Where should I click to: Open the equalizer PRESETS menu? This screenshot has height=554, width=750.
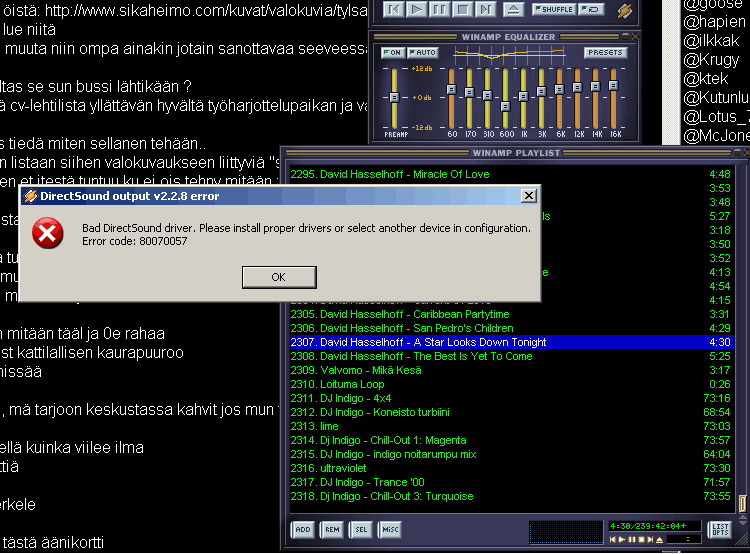pos(605,53)
